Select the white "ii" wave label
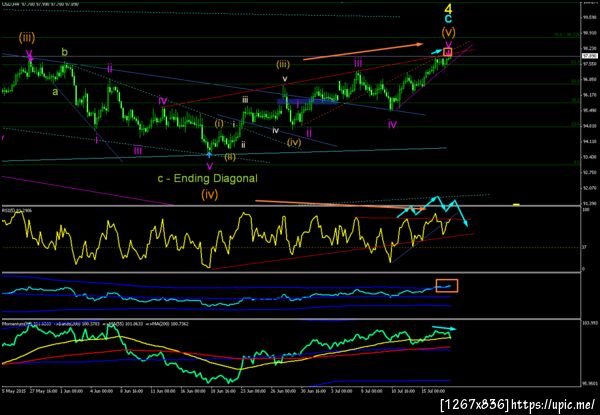 coord(243,145)
